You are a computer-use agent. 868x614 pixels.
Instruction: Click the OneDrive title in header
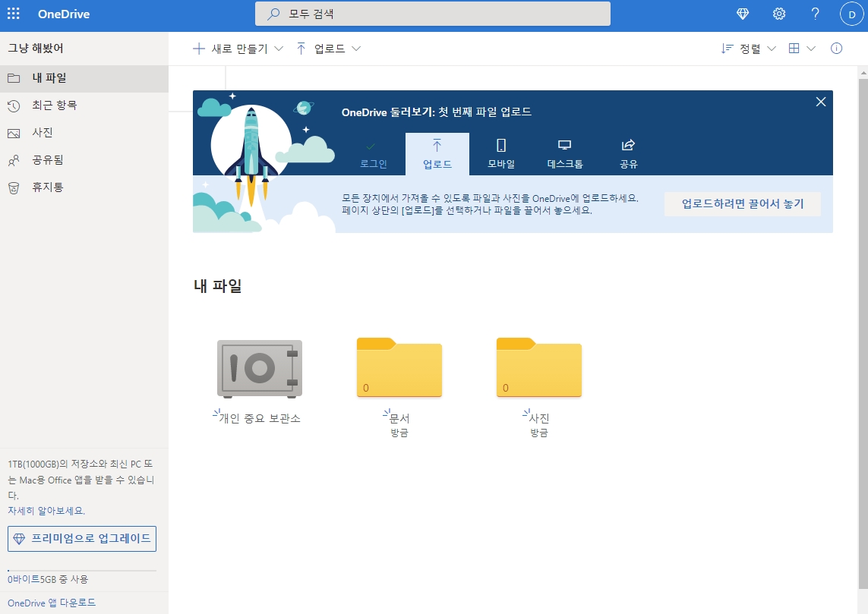pos(64,14)
